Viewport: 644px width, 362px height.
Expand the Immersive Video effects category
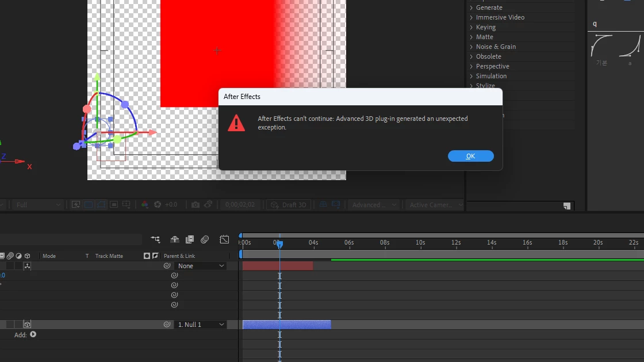(471, 17)
